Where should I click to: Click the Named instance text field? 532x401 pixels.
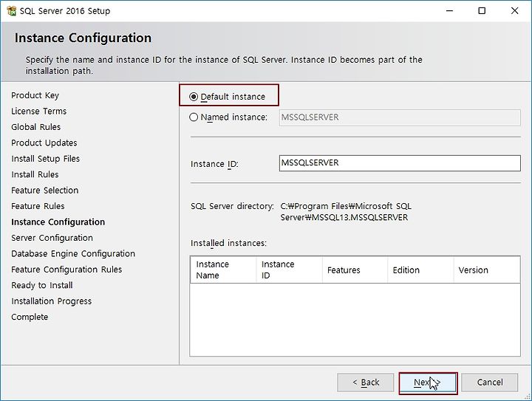click(400, 117)
